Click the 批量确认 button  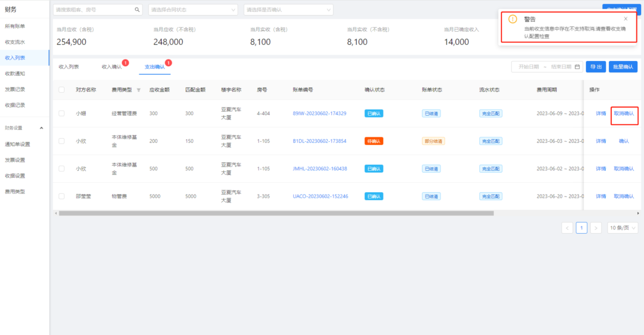click(623, 67)
